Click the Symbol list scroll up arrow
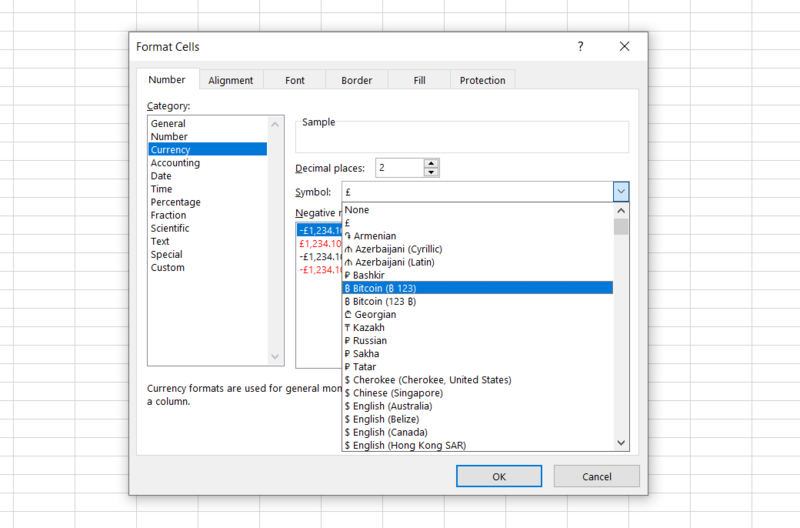 (621, 210)
